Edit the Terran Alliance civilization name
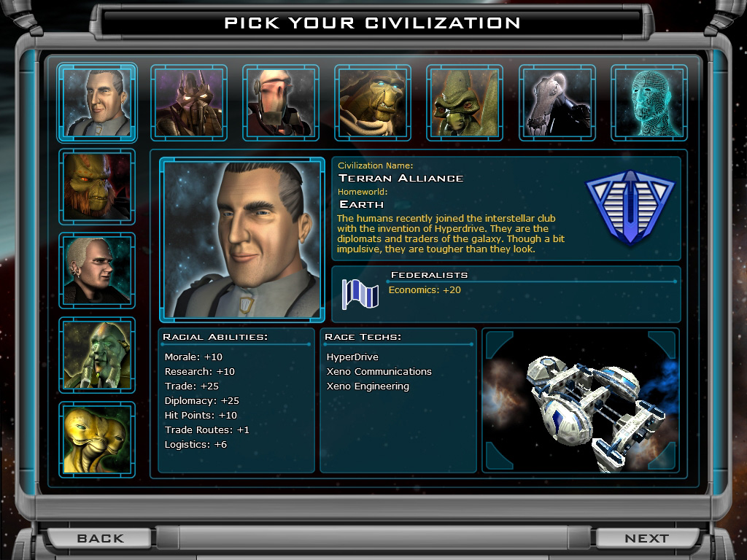The image size is (747, 560). click(400, 178)
